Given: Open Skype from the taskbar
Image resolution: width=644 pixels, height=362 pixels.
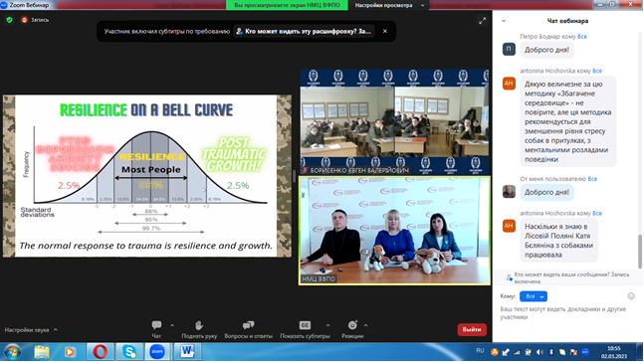Looking at the screenshot, I should [x=129, y=352].
